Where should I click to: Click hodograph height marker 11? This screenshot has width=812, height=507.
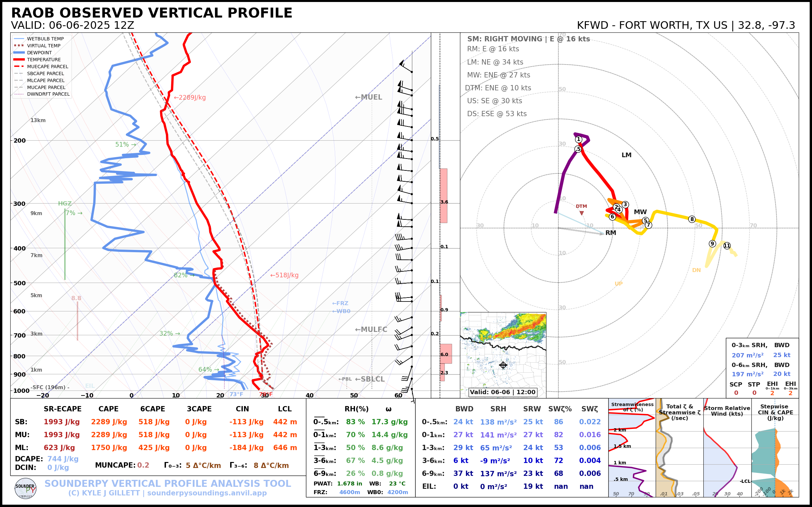pos(727,246)
